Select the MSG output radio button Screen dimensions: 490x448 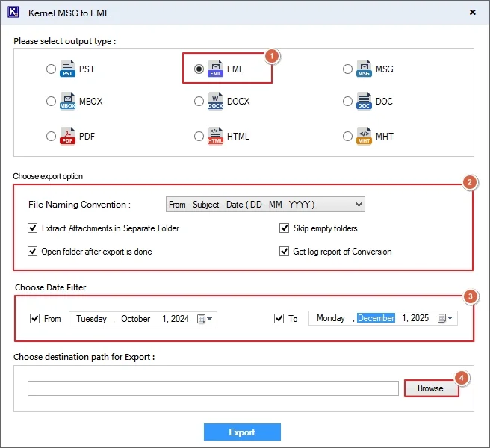pos(347,69)
